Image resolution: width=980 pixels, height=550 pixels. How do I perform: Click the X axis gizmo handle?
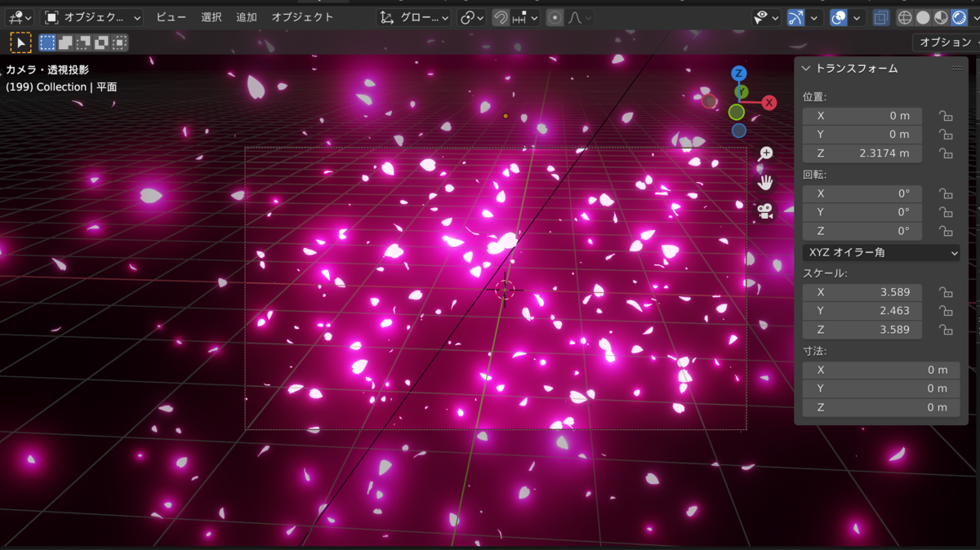point(769,103)
